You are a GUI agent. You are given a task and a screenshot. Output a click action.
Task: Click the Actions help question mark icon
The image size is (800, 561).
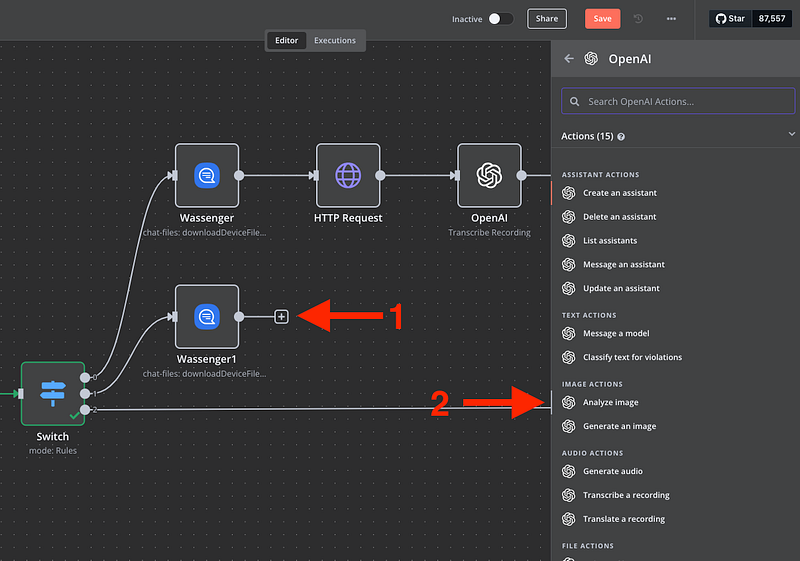coord(621,136)
